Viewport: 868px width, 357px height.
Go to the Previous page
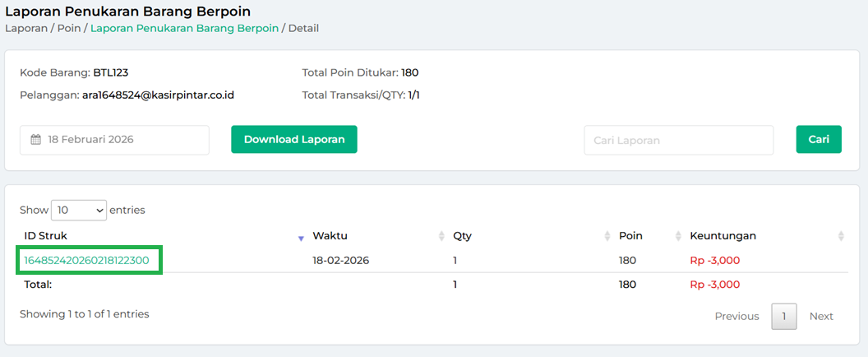pyautogui.click(x=736, y=316)
